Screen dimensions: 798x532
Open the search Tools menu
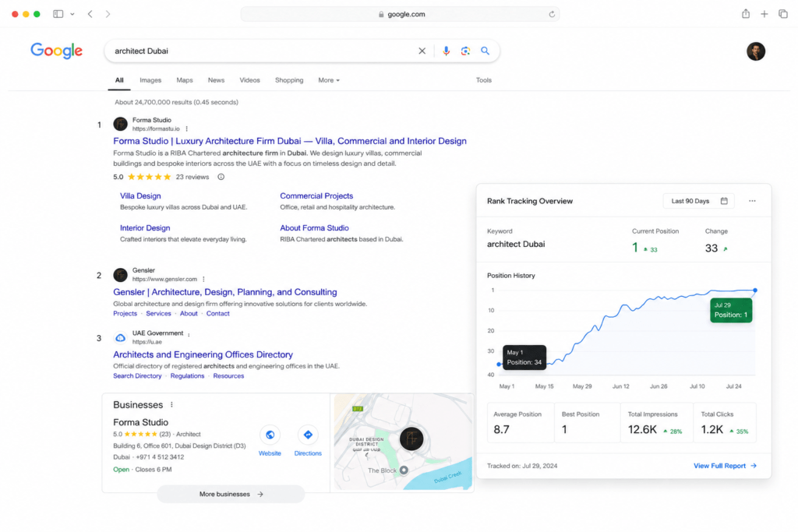point(483,80)
